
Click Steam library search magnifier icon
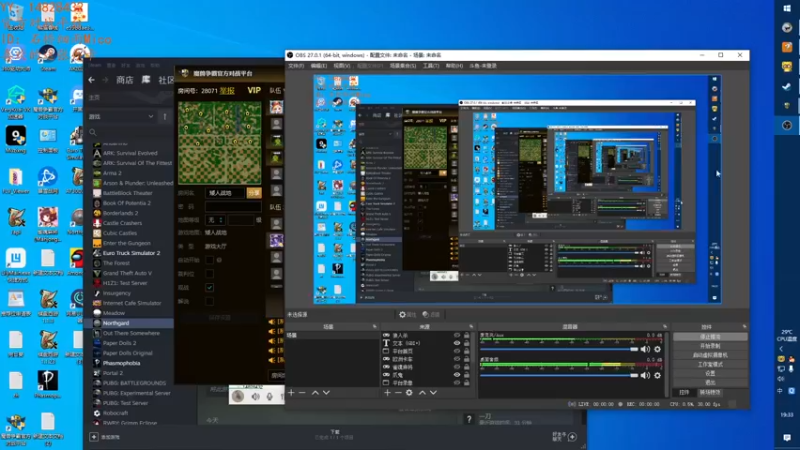coord(93,133)
